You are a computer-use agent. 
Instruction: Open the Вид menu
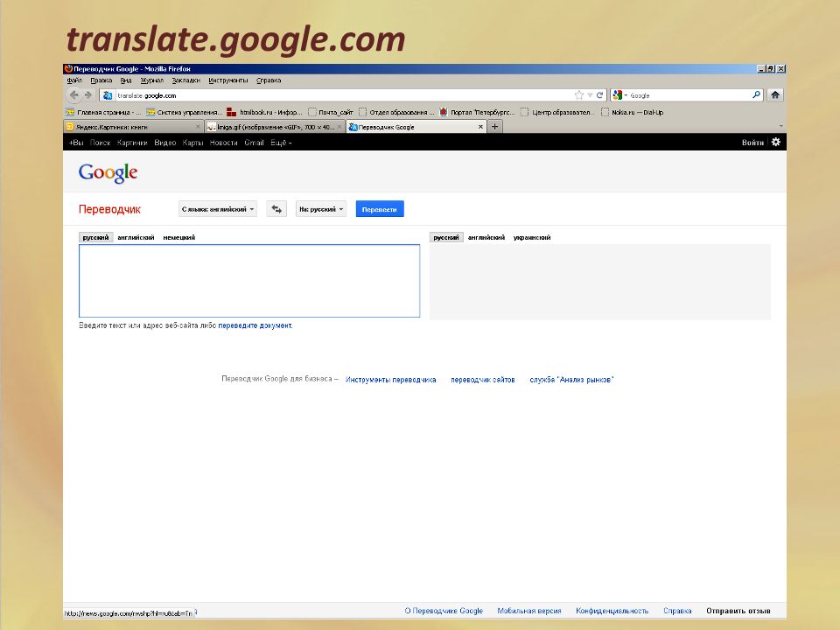[x=126, y=80]
